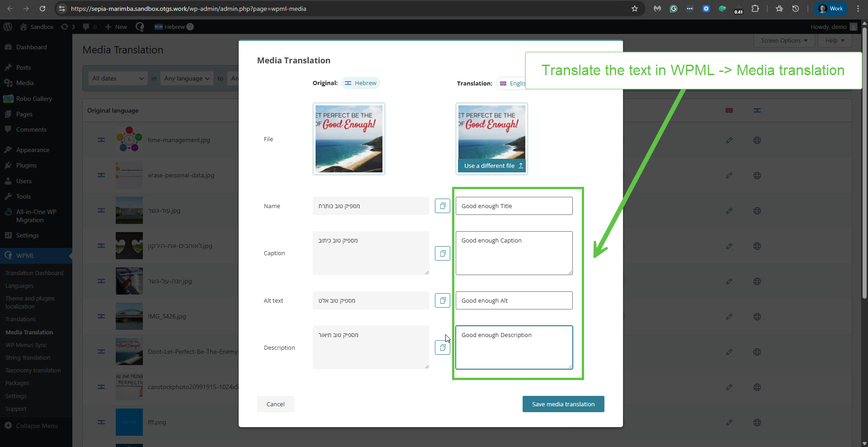Click the time-management.jpg thumbnail

point(129,140)
